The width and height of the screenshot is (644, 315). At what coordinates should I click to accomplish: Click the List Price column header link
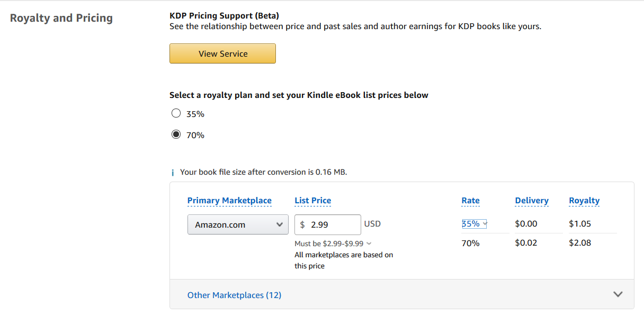pos(312,201)
